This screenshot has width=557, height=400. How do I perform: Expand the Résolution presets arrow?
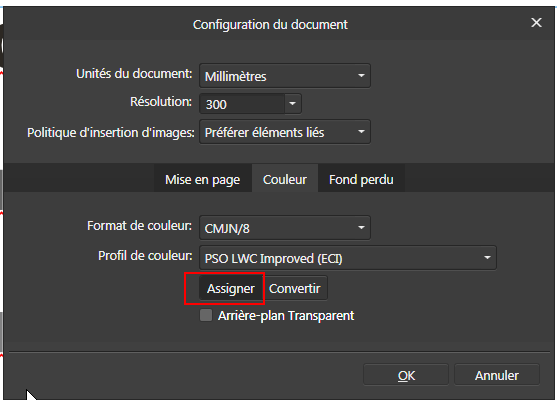coord(293,104)
